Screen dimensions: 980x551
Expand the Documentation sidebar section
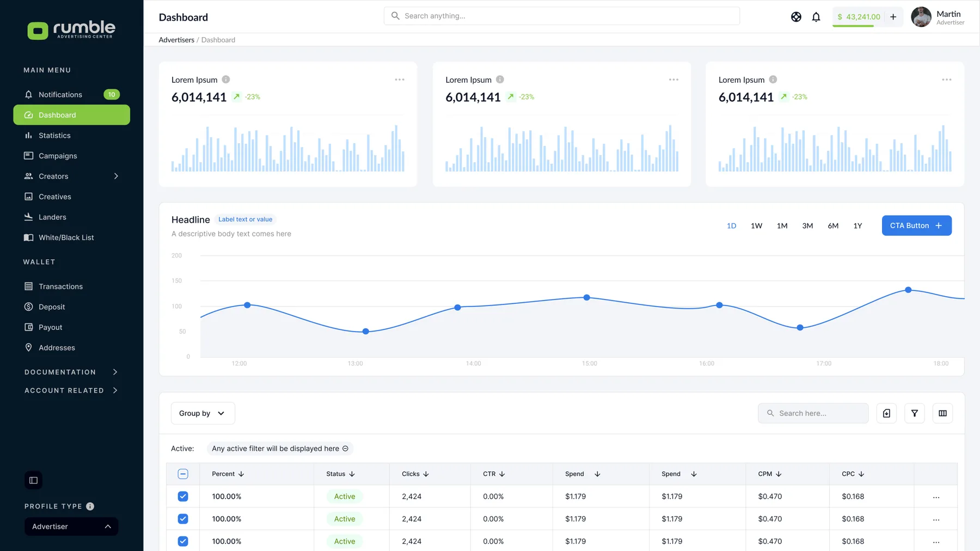point(71,372)
